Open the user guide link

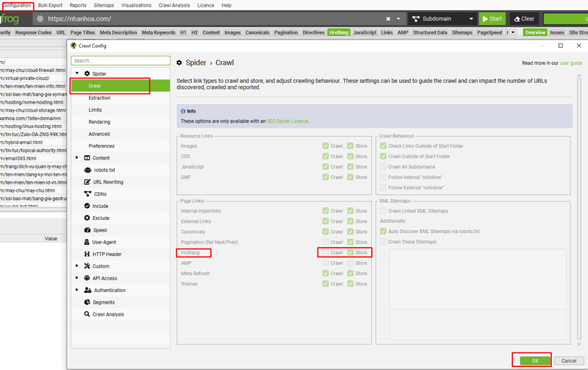point(570,63)
